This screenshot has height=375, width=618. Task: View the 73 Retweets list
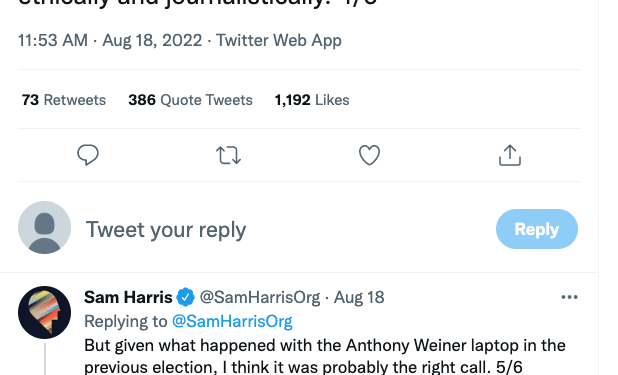pos(64,100)
